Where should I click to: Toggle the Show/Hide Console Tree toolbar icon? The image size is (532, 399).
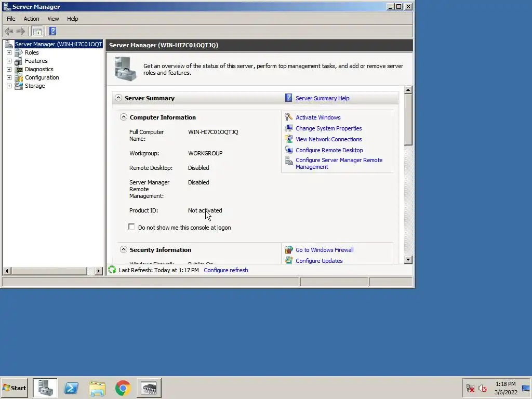click(x=37, y=32)
